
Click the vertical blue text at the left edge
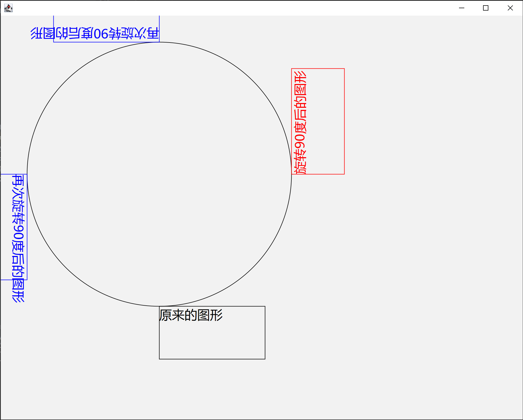point(18,238)
